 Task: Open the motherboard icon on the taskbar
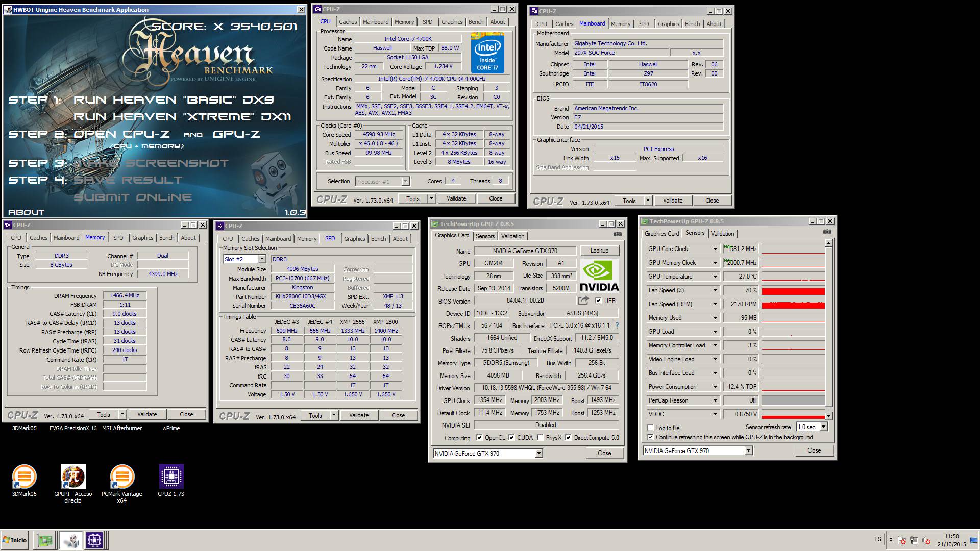(45, 540)
